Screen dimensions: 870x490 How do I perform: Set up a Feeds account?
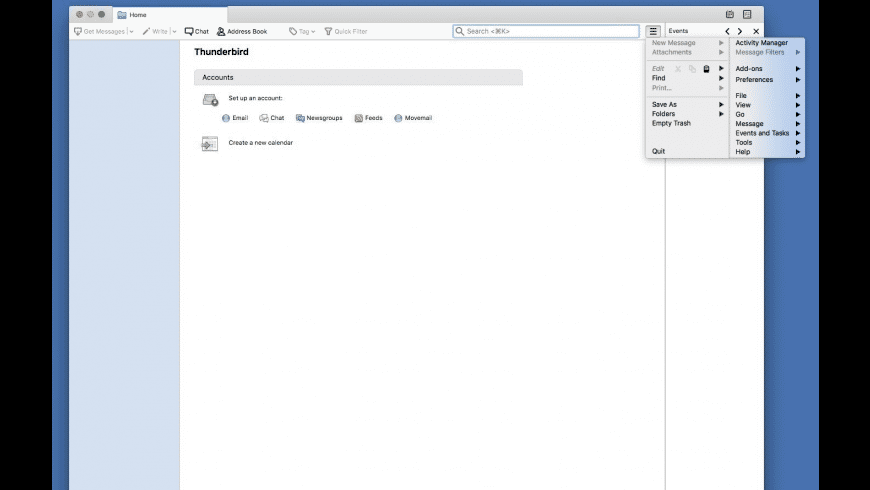pos(368,118)
